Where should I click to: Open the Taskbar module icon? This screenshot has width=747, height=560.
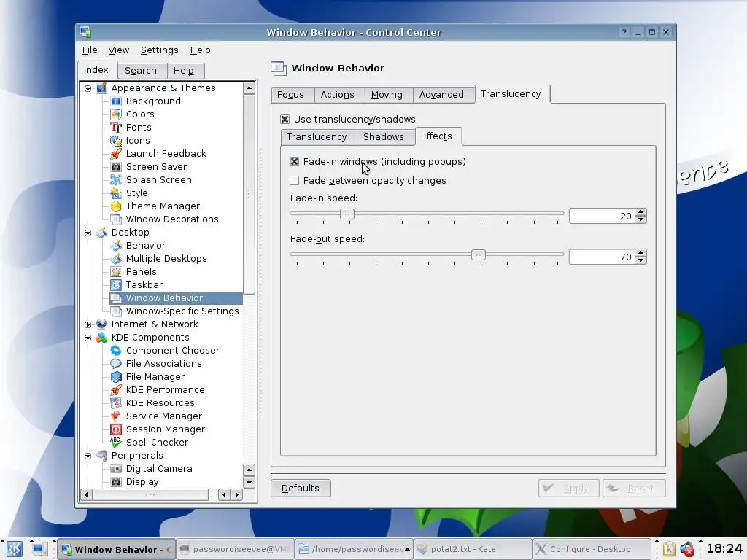tap(116, 285)
